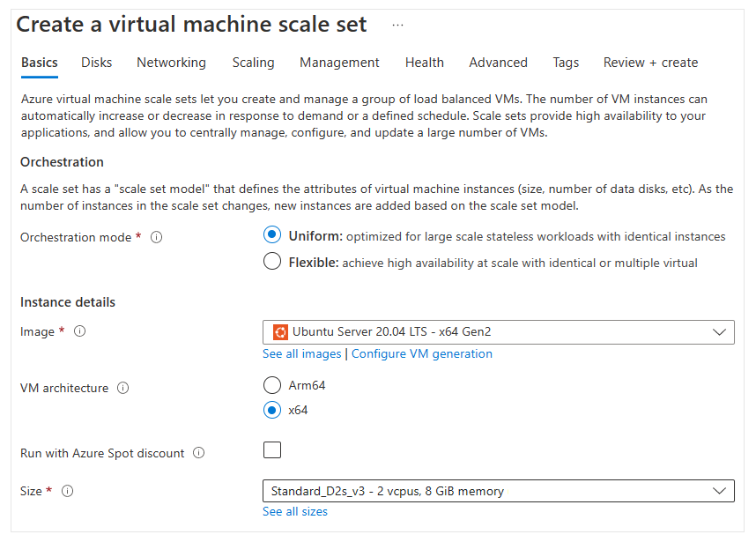Image resolution: width=756 pixels, height=542 pixels.
Task: Go to the Review + create tab
Action: click(650, 63)
